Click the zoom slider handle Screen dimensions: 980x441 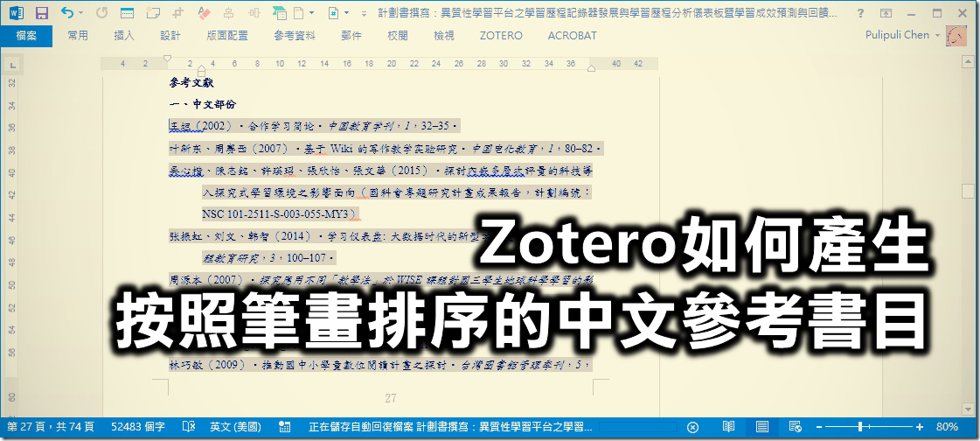point(860,427)
